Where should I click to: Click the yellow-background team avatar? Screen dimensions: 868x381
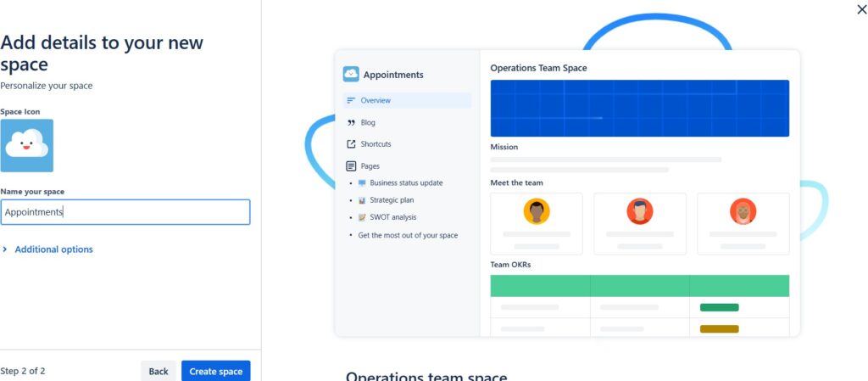pyautogui.click(x=537, y=211)
